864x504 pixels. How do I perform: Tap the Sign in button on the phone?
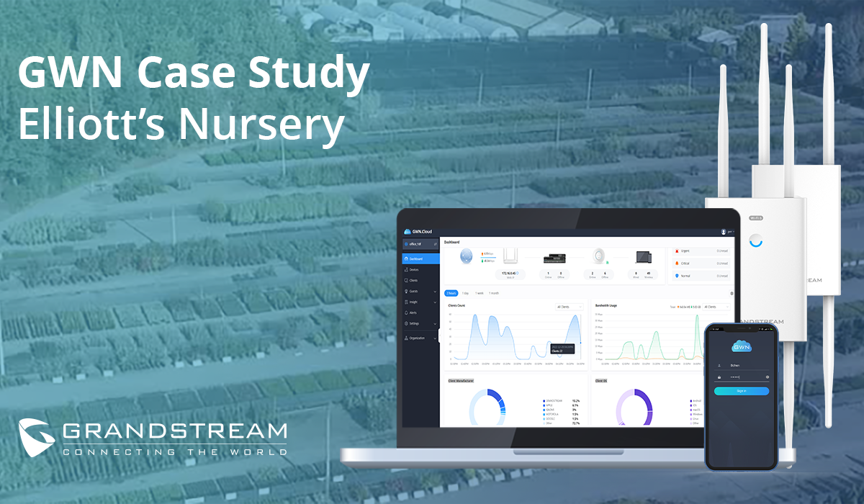coord(742,391)
